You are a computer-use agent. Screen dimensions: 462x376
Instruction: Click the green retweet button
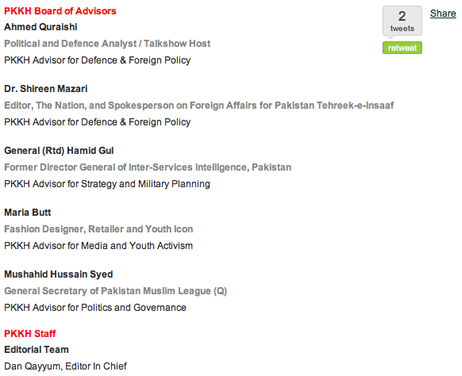point(402,48)
